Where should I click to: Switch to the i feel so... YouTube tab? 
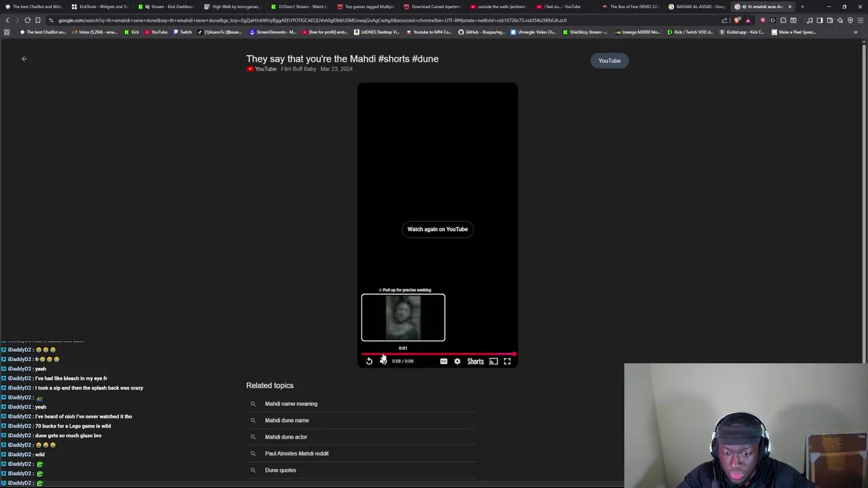565,7
